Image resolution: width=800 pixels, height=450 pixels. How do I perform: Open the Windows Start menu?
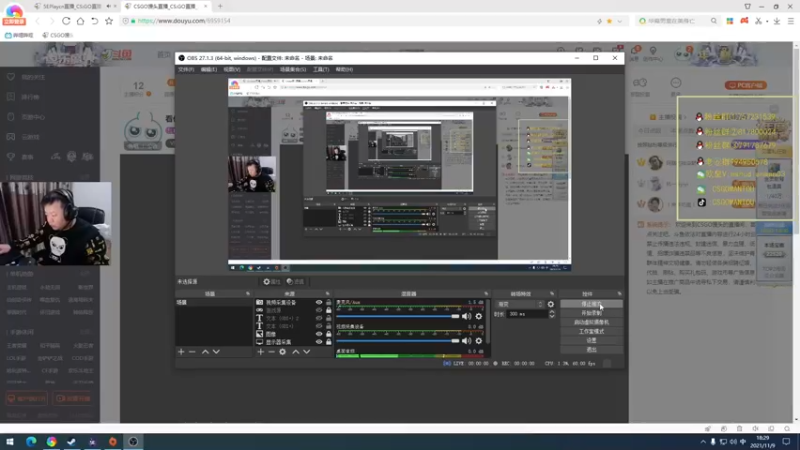point(10,442)
